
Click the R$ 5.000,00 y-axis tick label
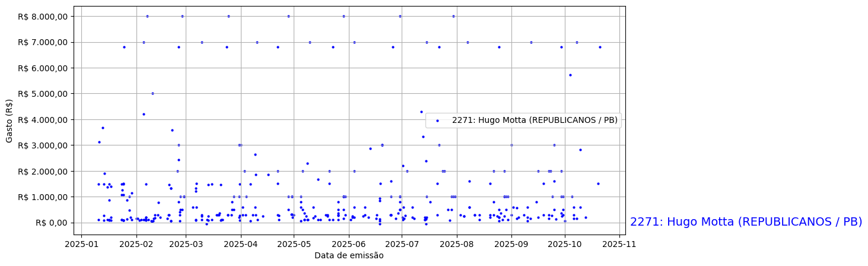[x=42, y=94]
